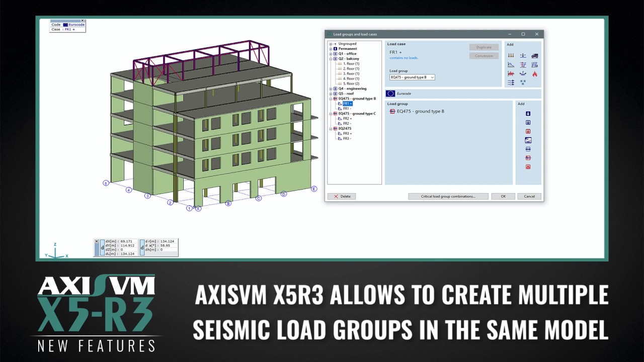Screen dimensions: 644x362
Task: Select the 3. floor (1) load case
Action: 351,74
